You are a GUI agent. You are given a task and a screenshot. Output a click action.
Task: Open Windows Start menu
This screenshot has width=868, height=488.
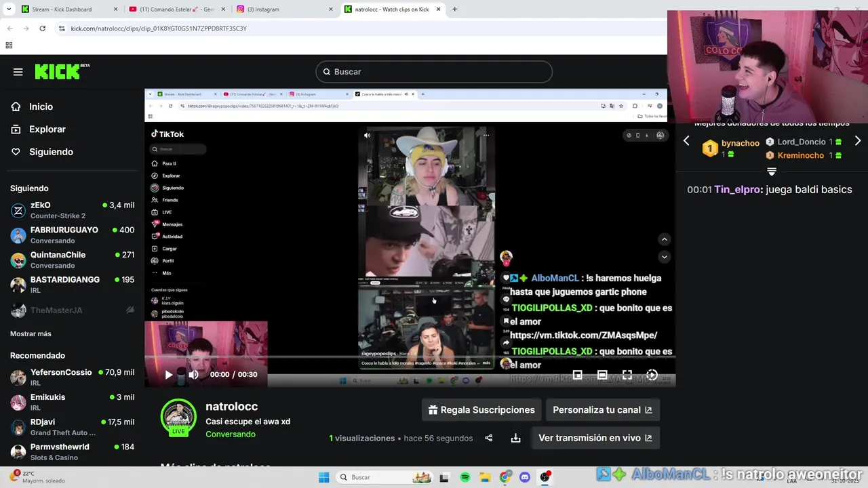point(323,477)
